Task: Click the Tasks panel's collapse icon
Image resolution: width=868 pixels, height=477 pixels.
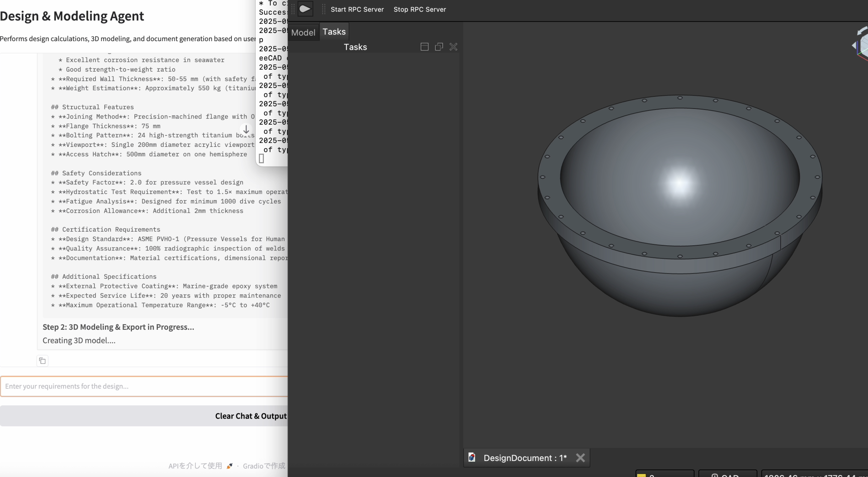Action: pos(424,47)
